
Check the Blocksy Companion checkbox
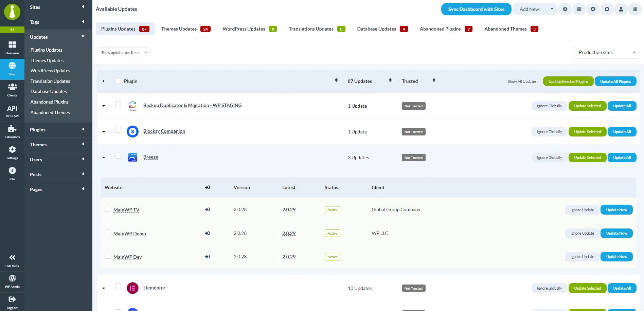point(118,130)
